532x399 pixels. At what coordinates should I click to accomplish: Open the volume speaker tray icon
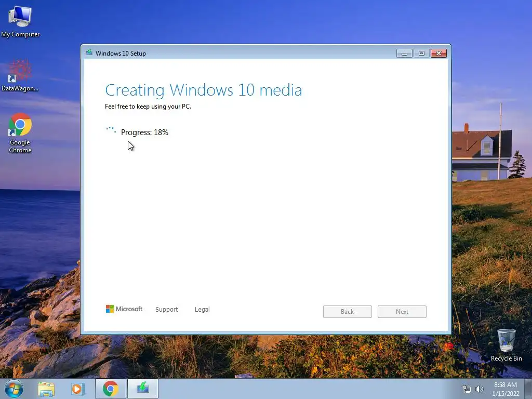click(480, 389)
